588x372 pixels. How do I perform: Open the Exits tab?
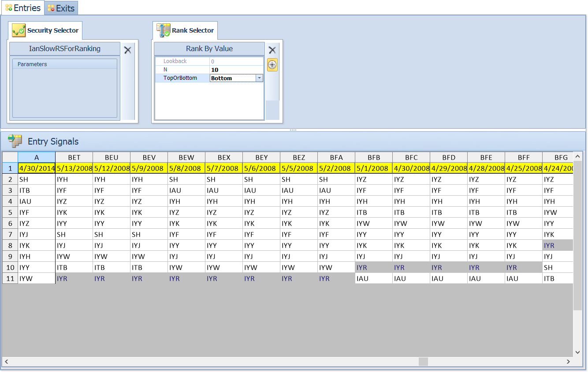(61, 8)
